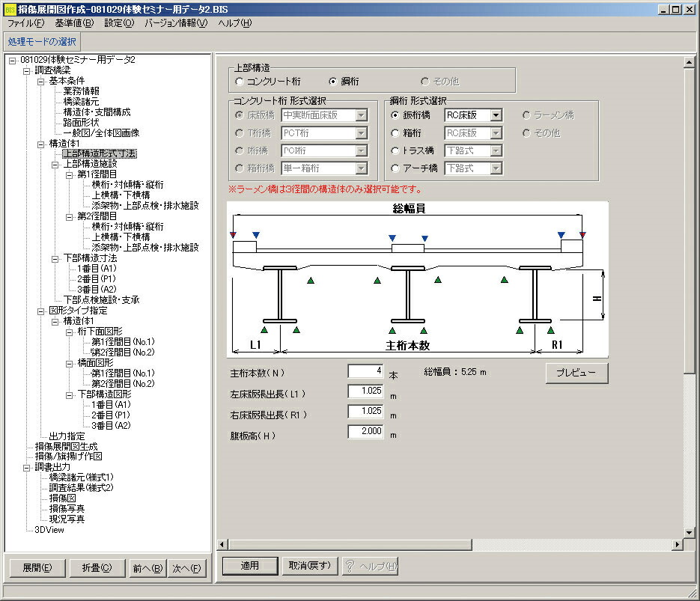Select the コンクリート桁 radio button
This screenshot has height=601, width=700.
(x=240, y=81)
